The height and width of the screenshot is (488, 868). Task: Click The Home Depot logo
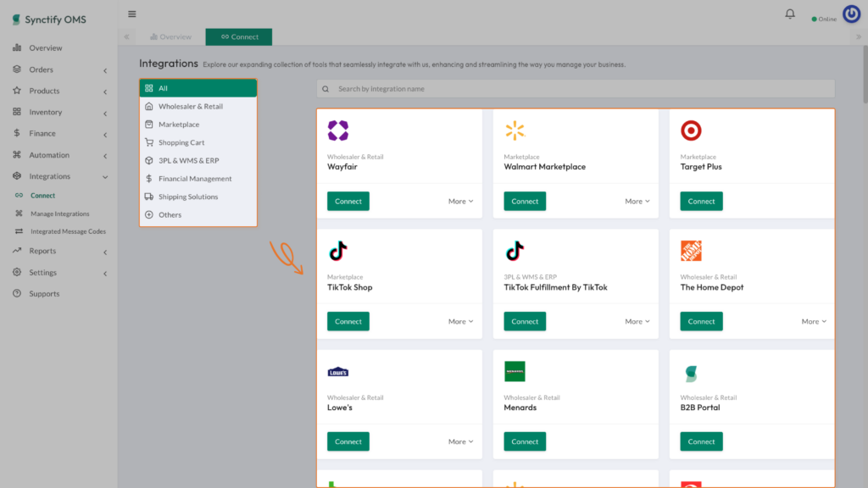click(x=691, y=251)
